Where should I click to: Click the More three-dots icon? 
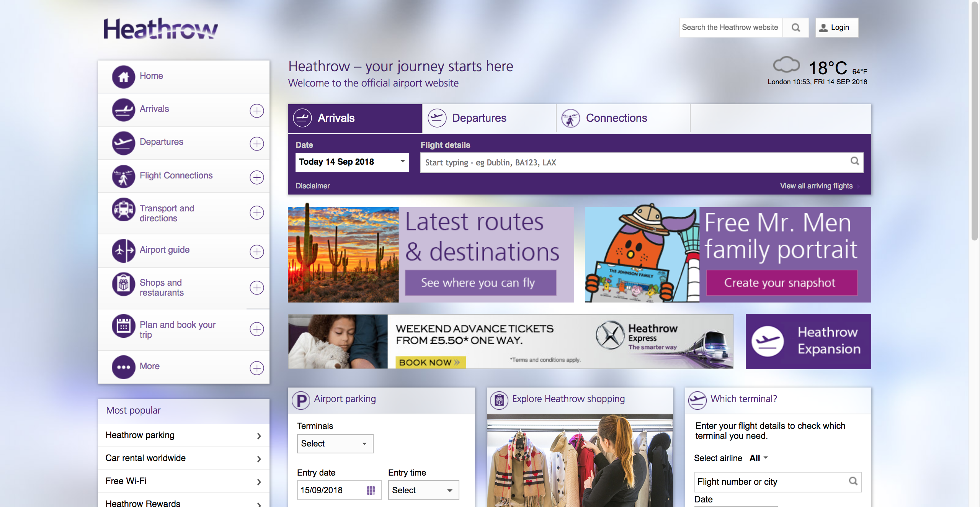tap(123, 367)
